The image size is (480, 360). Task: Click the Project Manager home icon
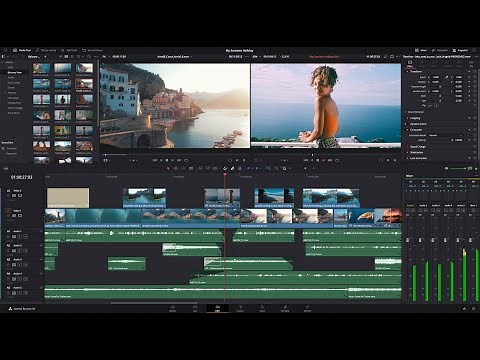[x=464, y=309]
